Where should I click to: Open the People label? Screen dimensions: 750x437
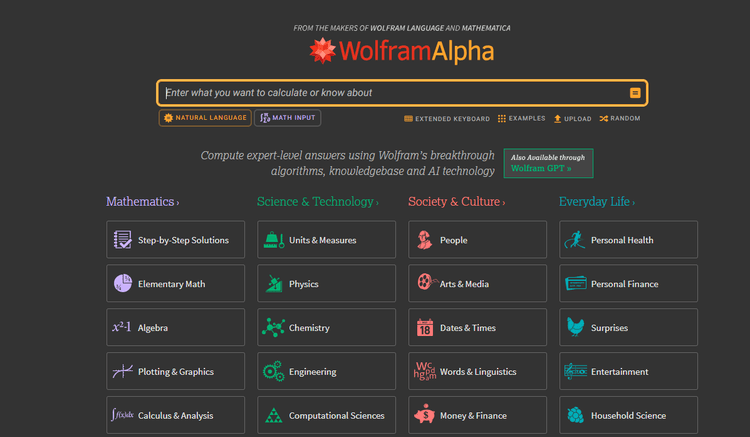[453, 240]
